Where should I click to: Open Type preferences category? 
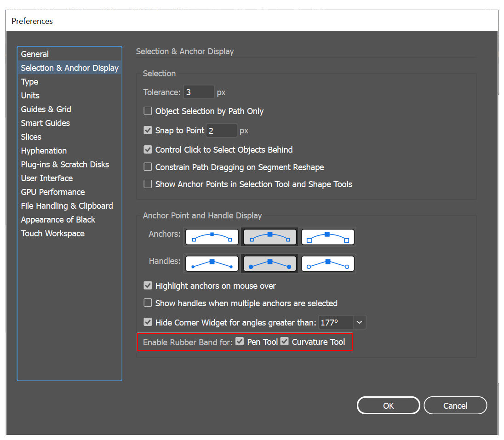[69, 82]
